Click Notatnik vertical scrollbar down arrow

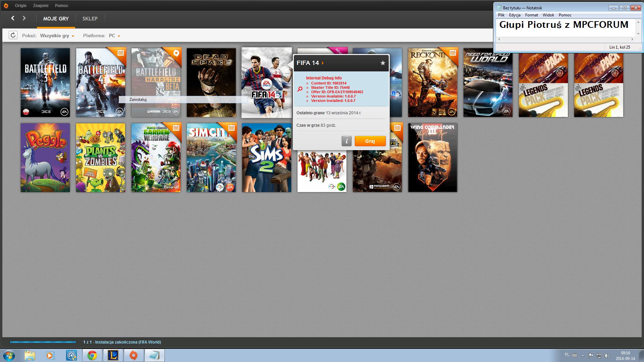click(x=638, y=34)
